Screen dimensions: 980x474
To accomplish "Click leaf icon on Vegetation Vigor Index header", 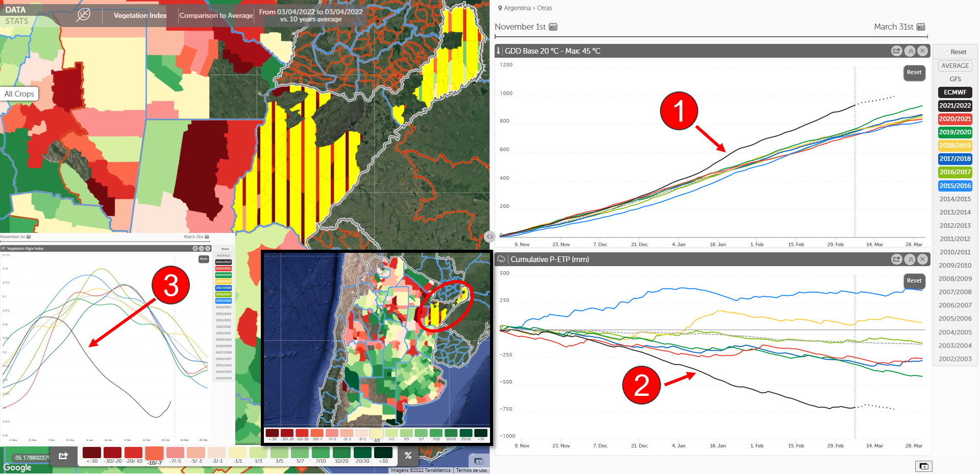I will point(4,248).
